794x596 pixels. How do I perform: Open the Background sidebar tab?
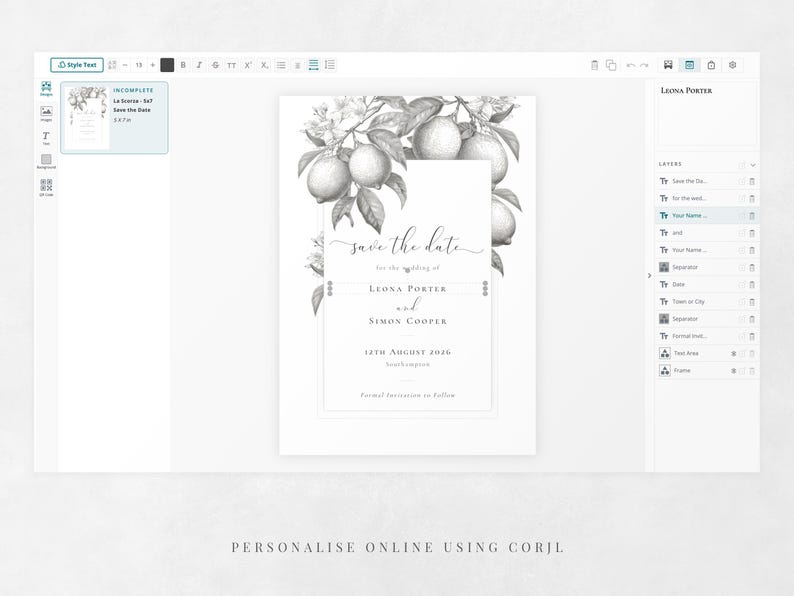click(x=46, y=162)
